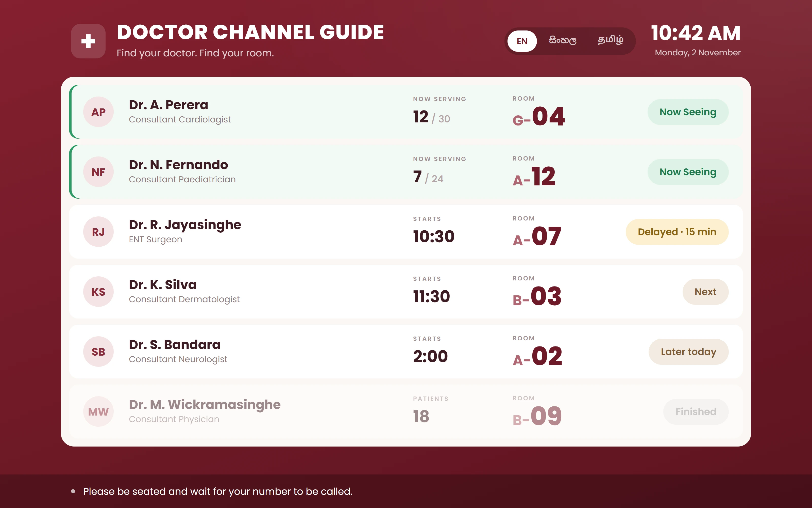The height and width of the screenshot is (508, 812).
Task: Click the name Dr. S. Bandara
Action: 175,345
